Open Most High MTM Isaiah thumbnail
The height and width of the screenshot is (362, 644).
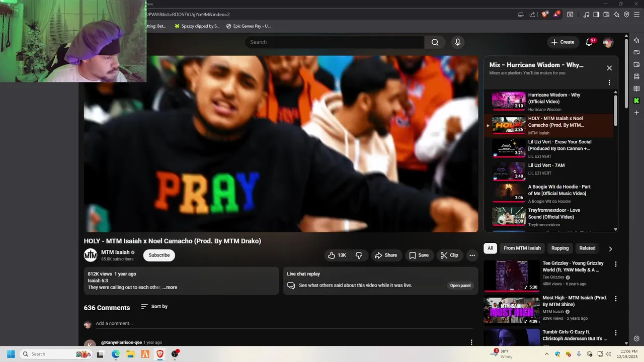[x=512, y=310]
